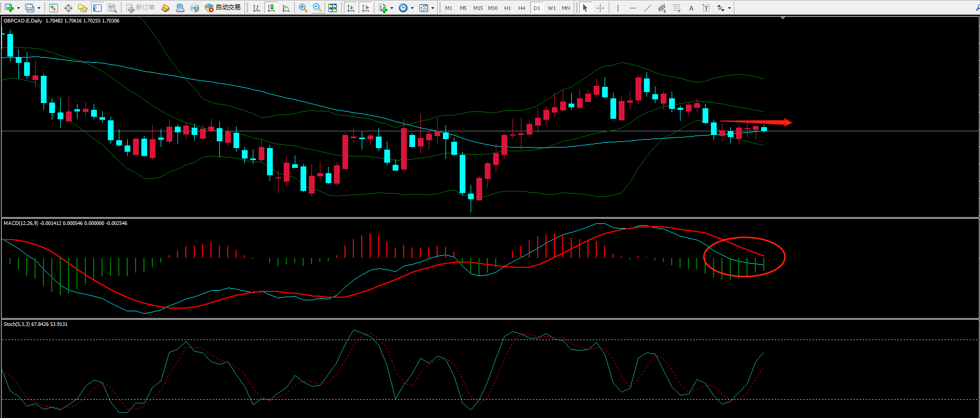Click the 新订单 new order button
This screenshot has width=980, height=418.
tap(140, 8)
